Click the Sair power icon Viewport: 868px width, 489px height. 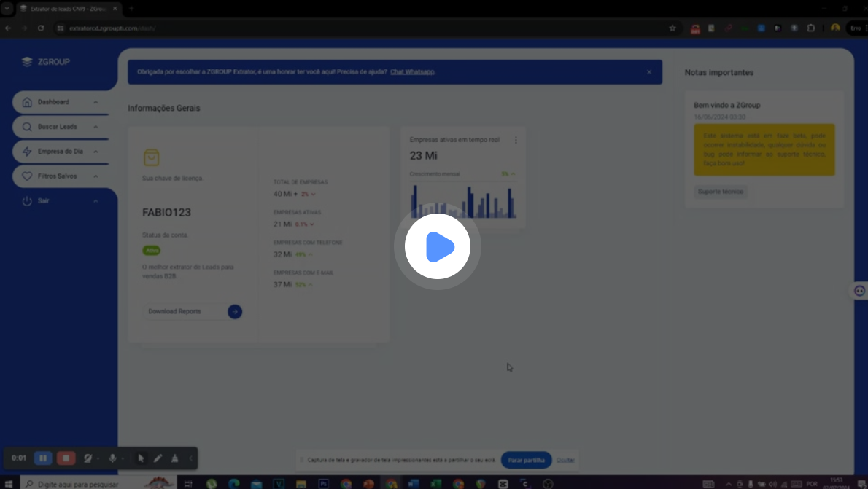point(26,201)
